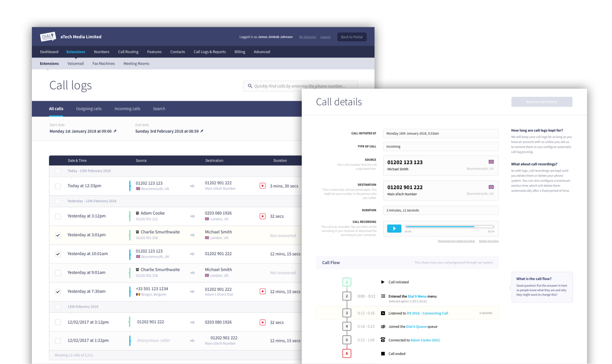Sort by Date & Time column header

[77, 160]
